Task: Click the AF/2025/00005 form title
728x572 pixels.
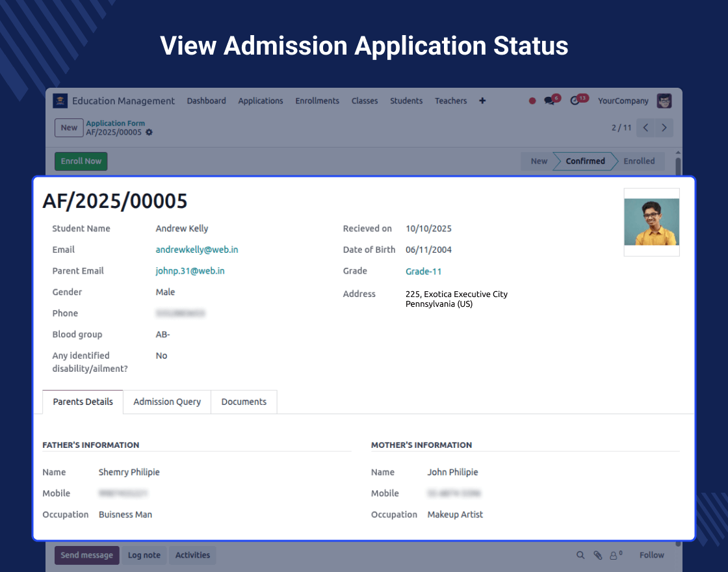Action: point(114,201)
